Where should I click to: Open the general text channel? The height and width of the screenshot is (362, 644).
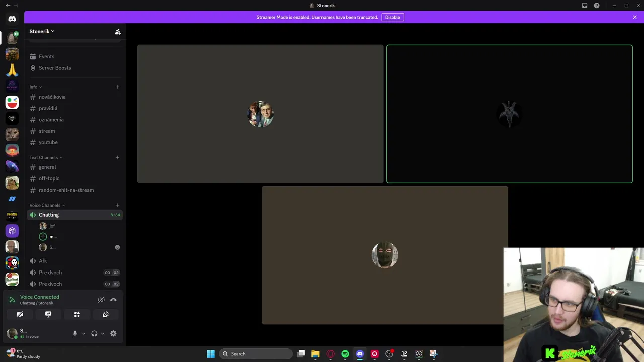pyautogui.click(x=74, y=167)
